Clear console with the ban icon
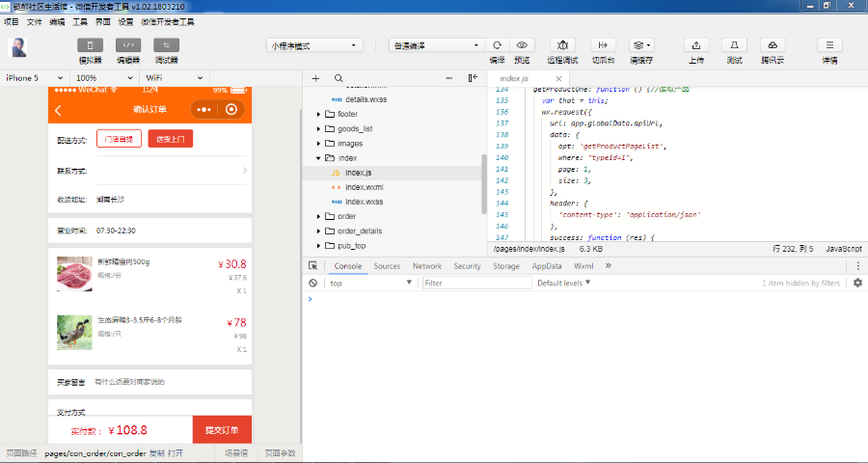 point(313,284)
